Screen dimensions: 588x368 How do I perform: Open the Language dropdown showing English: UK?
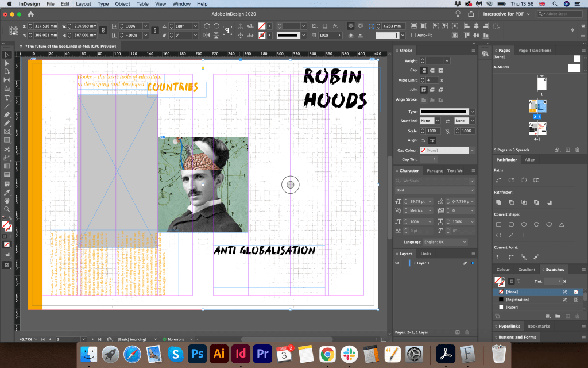[446, 242]
